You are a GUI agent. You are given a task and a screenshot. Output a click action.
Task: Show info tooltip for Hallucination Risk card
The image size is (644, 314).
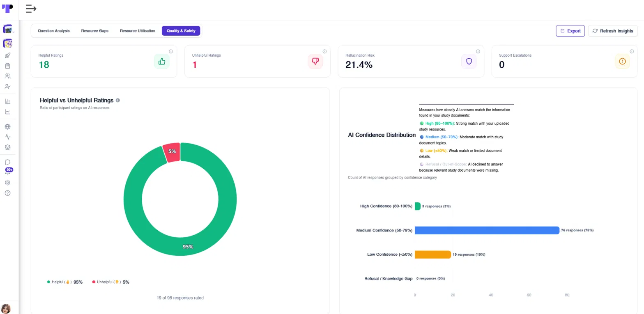coord(478,51)
